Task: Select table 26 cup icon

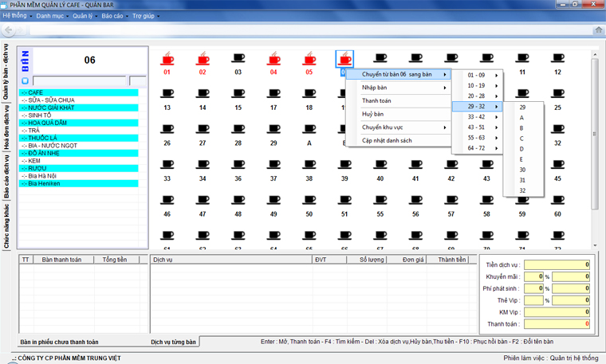Action: click(x=167, y=129)
